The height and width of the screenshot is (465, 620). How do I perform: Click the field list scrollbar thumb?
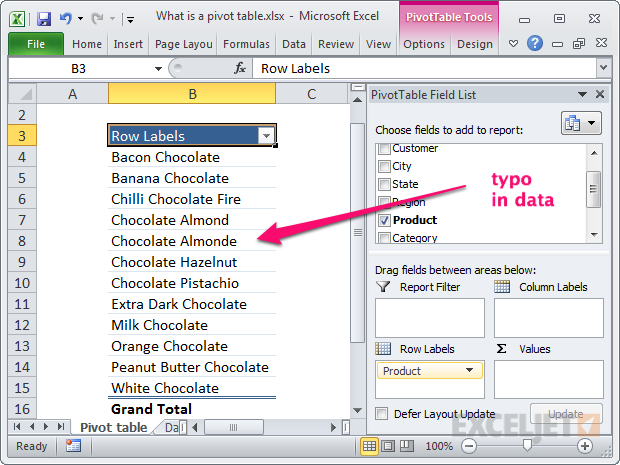click(x=594, y=189)
